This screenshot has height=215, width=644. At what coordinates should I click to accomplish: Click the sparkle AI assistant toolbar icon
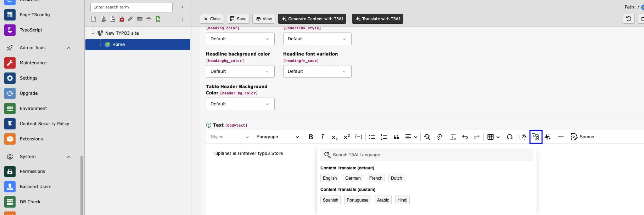548,137
